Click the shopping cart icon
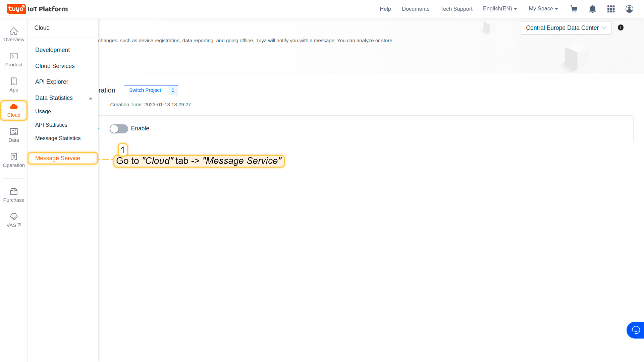644x362 pixels. click(x=574, y=9)
